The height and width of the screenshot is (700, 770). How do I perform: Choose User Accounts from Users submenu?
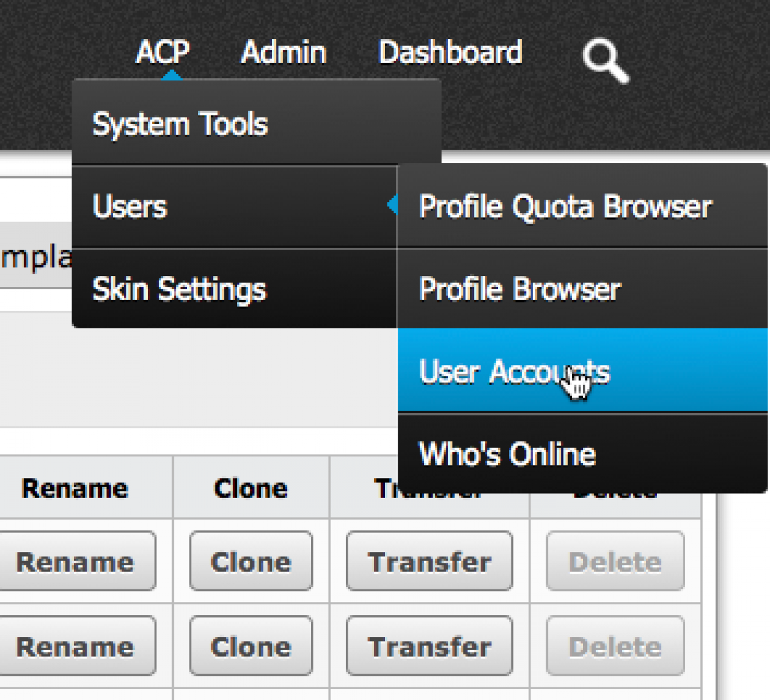tap(514, 371)
